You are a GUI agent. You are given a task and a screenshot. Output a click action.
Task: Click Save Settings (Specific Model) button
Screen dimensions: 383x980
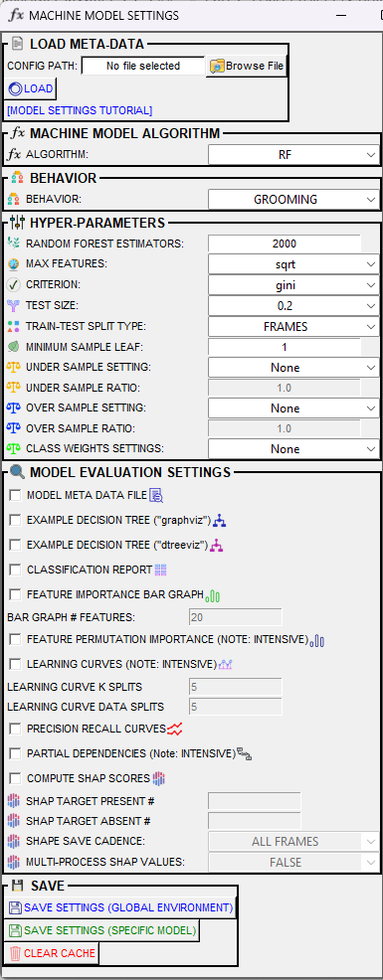coord(101,930)
